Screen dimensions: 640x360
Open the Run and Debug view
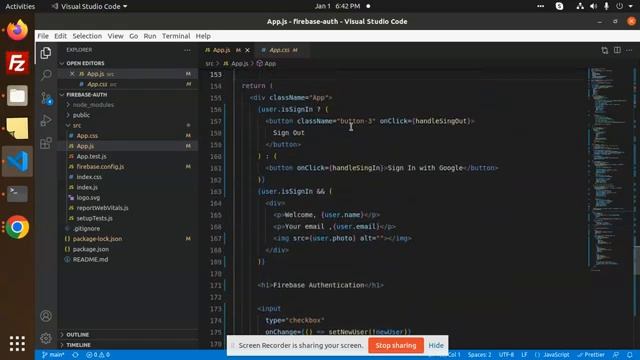[x=46, y=120]
